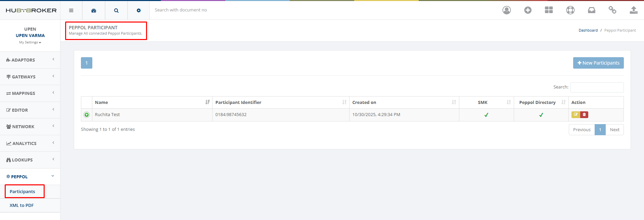Click Showing 1 to 1 entries text
The image size is (644, 220).
click(x=108, y=129)
